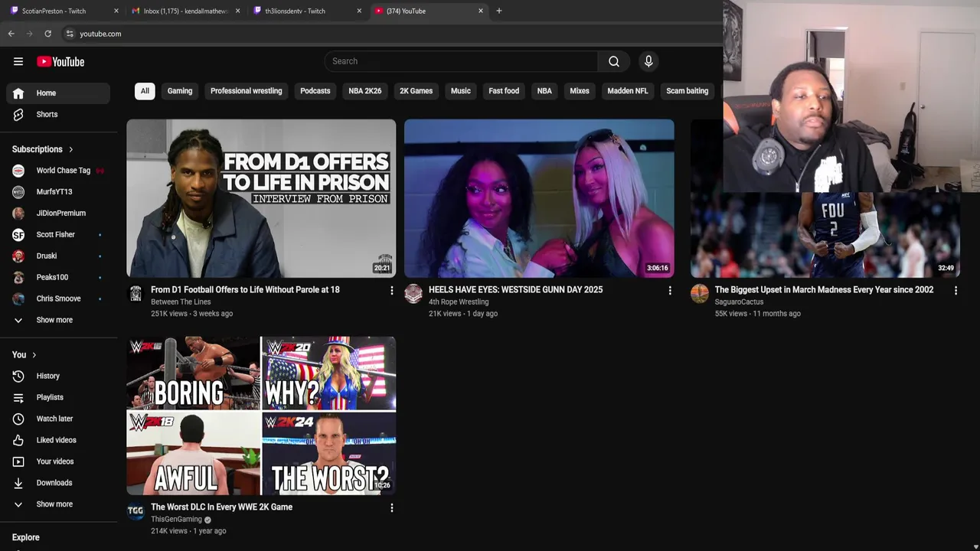Select the Scam baiting filter chip
The height and width of the screenshot is (551, 980).
[x=688, y=91]
